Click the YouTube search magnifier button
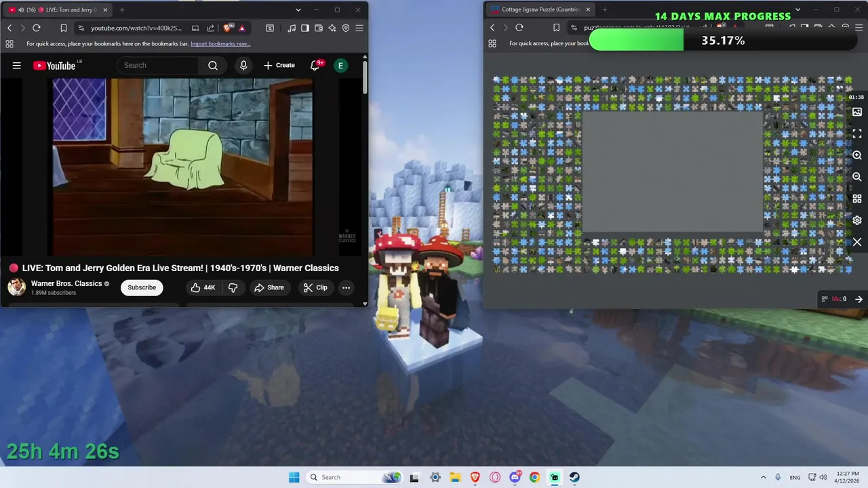 pos(213,65)
